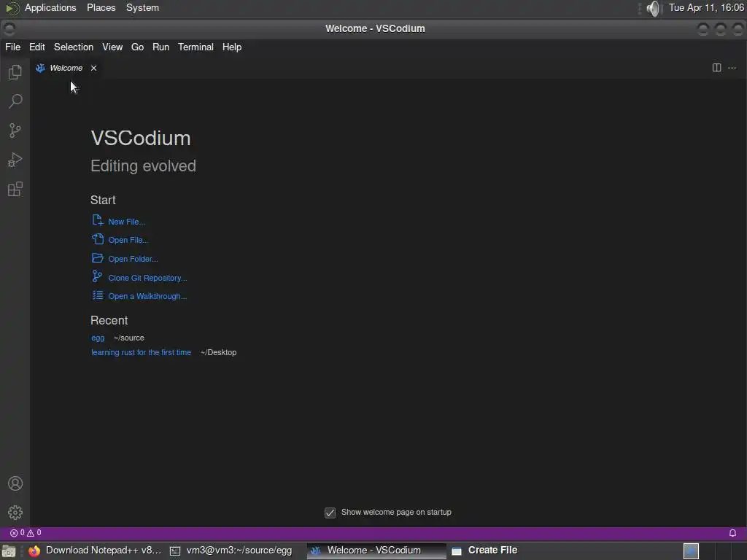Open the Source Control view
747x560 pixels.
click(x=15, y=131)
